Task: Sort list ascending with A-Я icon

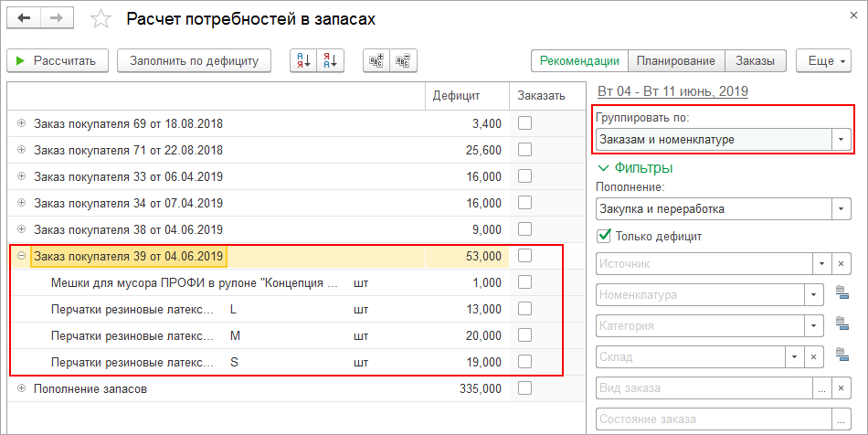Action: 302,61
